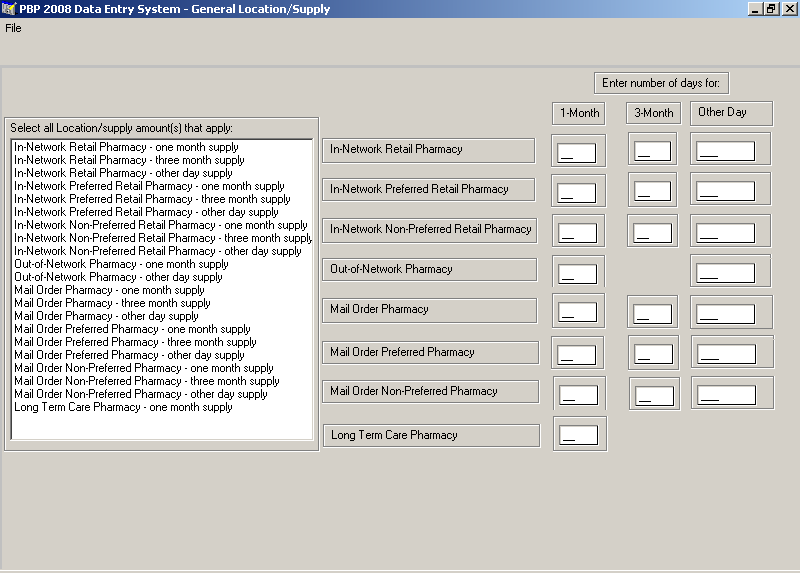Click Mail Order Pharmacy Other Day field

pyautogui.click(x=726, y=314)
